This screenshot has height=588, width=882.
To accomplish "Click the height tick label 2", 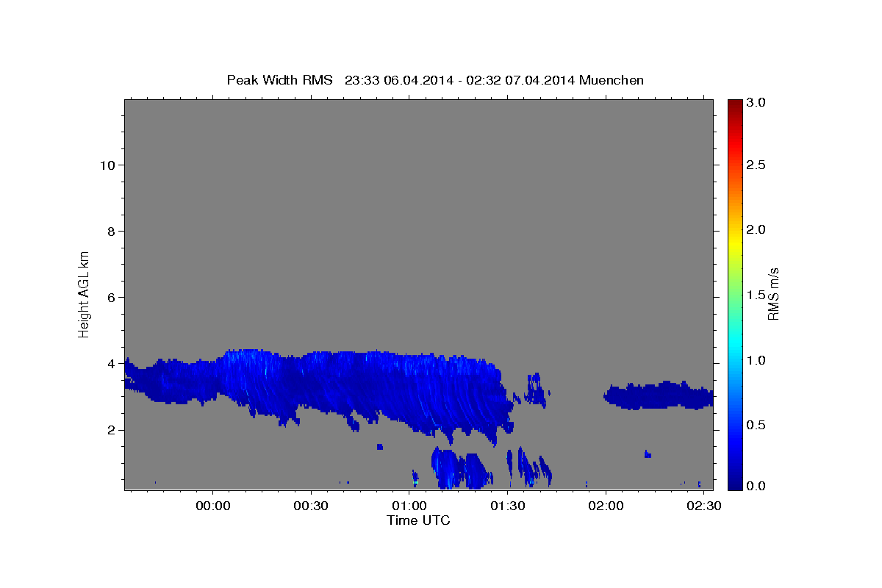I will (x=112, y=430).
